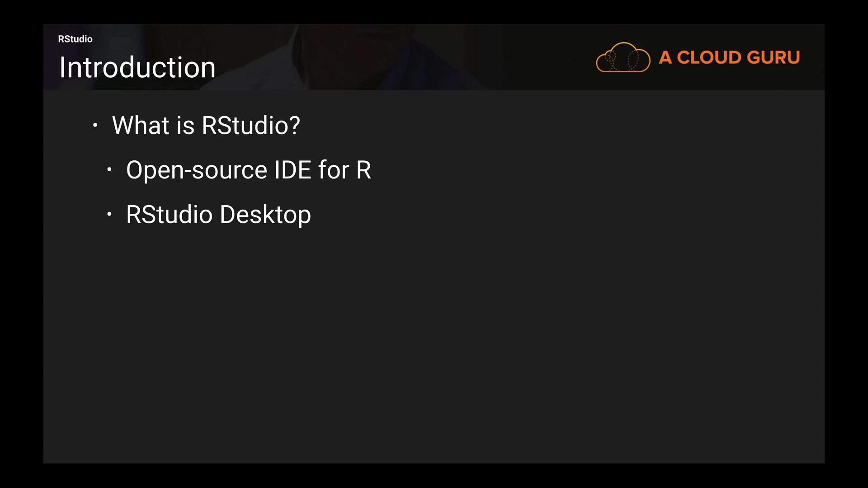
Task: Click the small "RStudio" label above the title
Action: pos(75,39)
